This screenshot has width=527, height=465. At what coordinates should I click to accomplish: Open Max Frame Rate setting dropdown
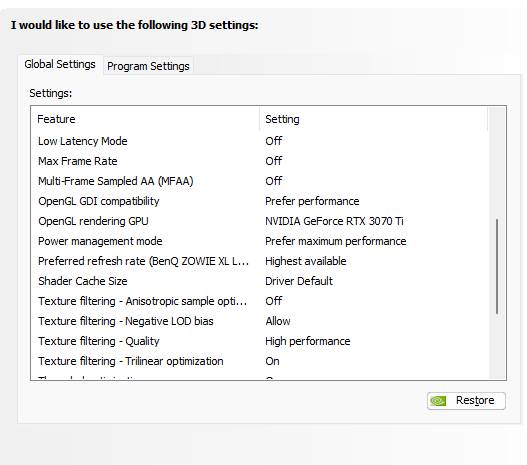(274, 161)
